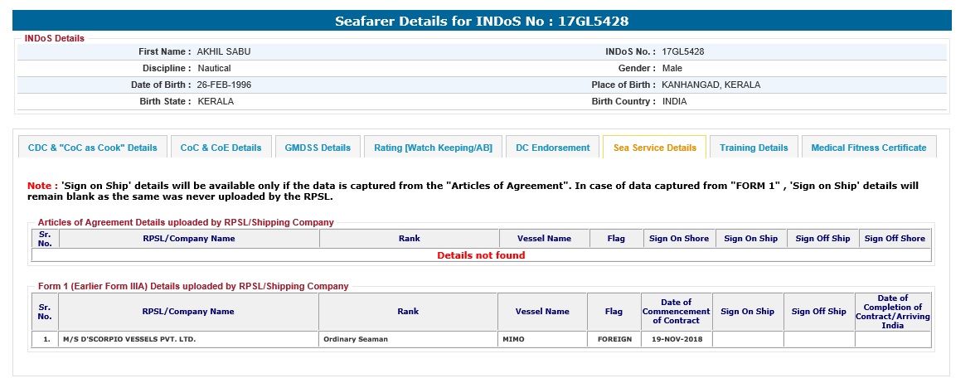Click the Sea Service Details tab

(x=654, y=148)
